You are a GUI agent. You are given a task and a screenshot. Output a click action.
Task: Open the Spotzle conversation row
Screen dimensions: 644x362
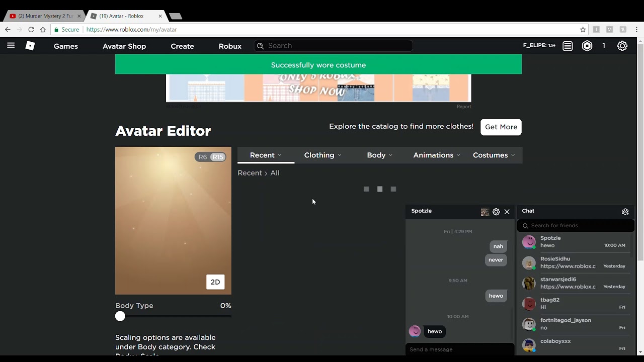click(x=576, y=242)
